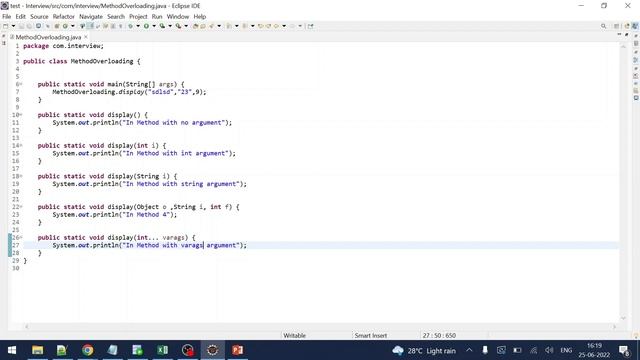The width and height of the screenshot is (640, 360).
Task: Expand the Search toolbar dropdown arrow
Action: click(x=219, y=26)
